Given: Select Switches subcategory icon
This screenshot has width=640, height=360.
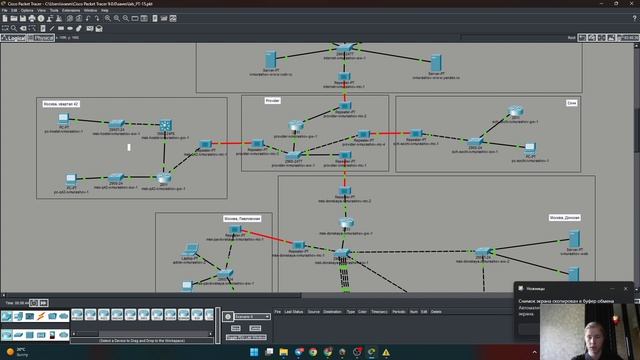Looking at the screenshot, I should [18, 335].
